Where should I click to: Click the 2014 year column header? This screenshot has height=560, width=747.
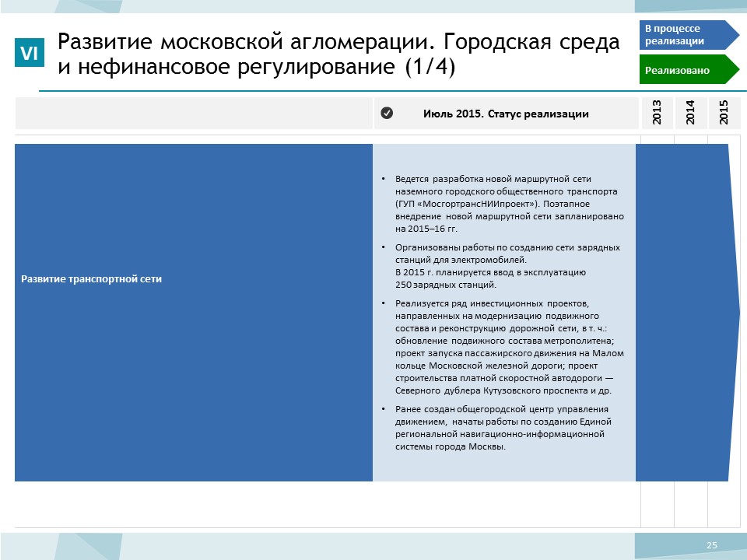(x=690, y=113)
